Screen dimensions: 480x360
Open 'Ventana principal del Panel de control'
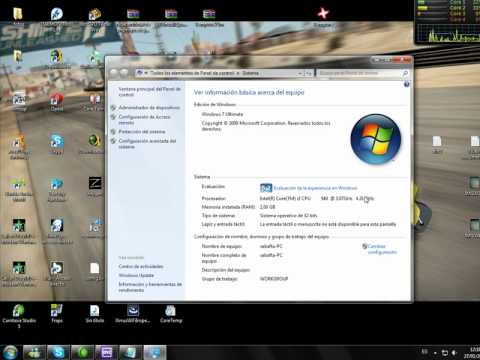click(149, 92)
